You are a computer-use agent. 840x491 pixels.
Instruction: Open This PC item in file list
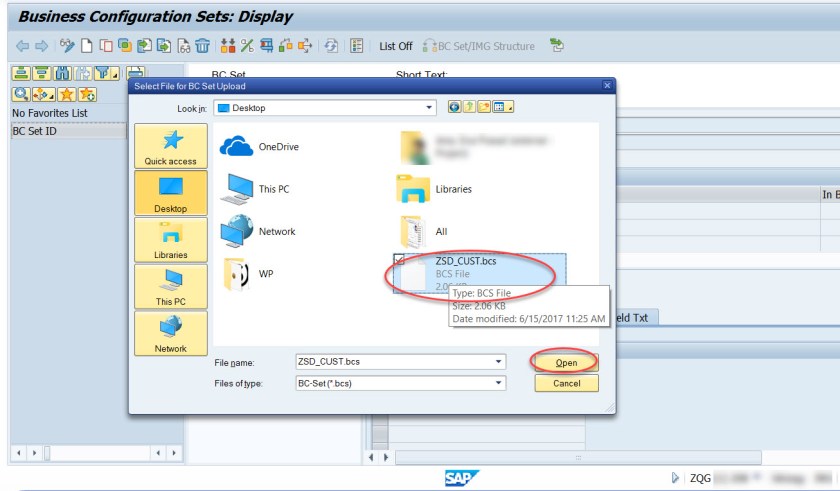(x=256, y=189)
